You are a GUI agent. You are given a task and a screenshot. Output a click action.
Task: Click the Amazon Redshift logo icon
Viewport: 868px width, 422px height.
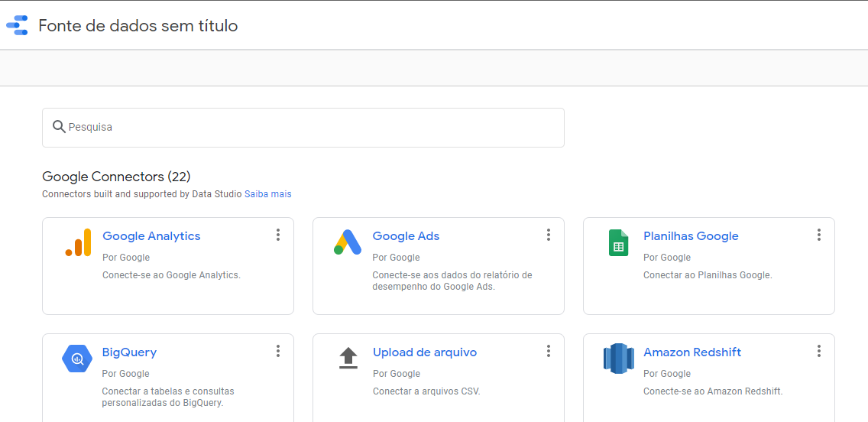[x=618, y=359]
